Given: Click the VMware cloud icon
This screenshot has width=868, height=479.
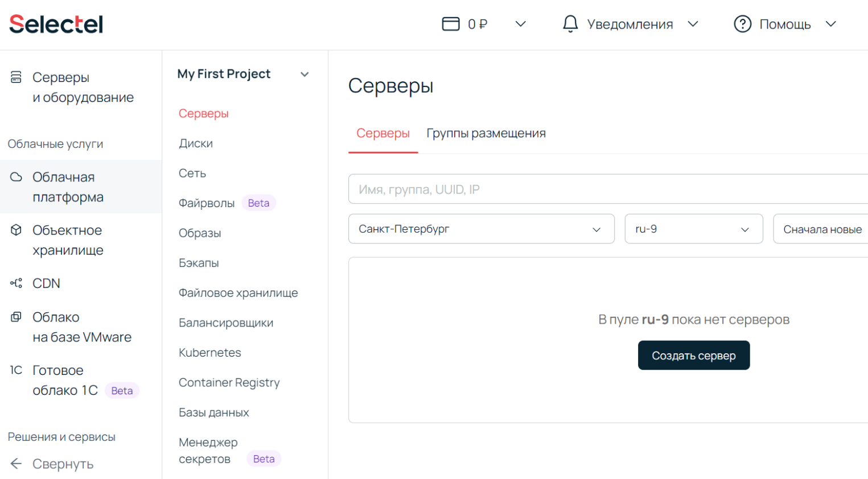Looking at the screenshot, I should click(16, 317).
